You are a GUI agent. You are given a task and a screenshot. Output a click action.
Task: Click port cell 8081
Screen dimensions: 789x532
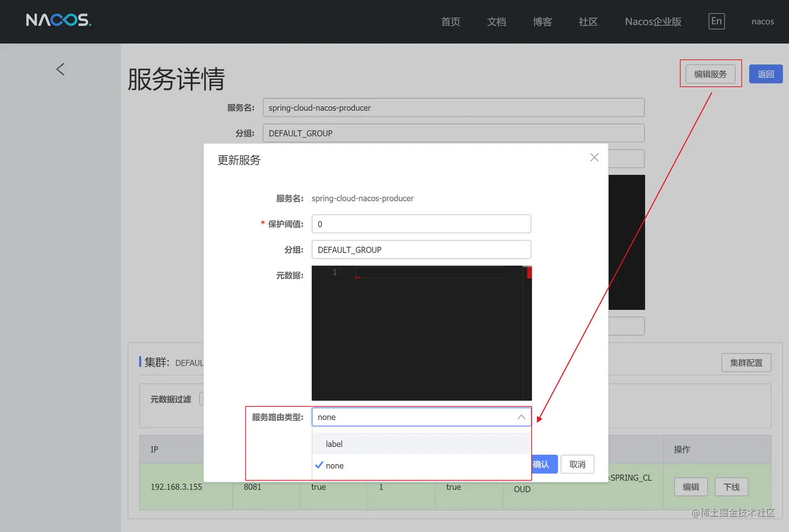(x=253, y=487)
